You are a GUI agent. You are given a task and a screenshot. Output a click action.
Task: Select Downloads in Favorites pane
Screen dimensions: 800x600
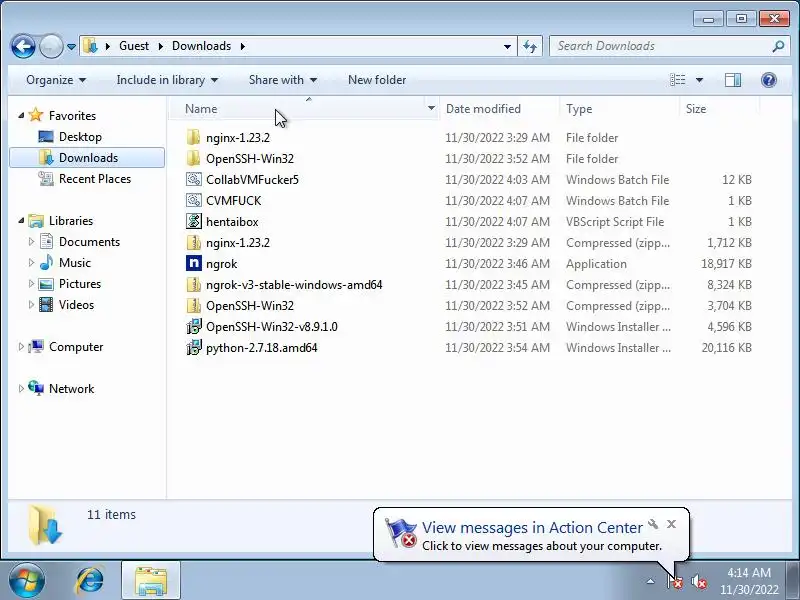pyautogui.click(x=87, y=158)
